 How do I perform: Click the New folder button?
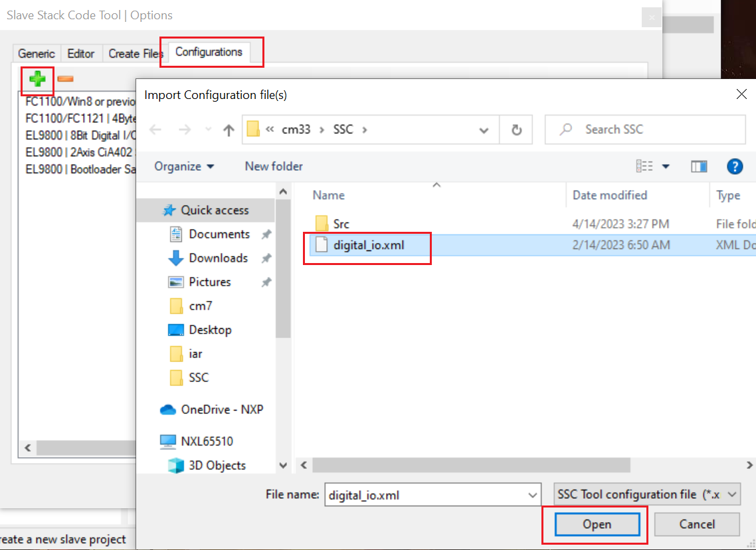[274, 166]
